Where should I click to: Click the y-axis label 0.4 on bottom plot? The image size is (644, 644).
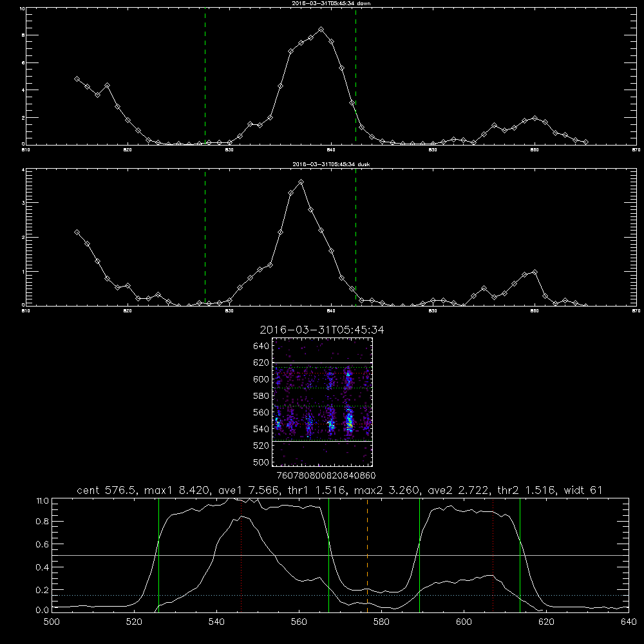[43, 567]
